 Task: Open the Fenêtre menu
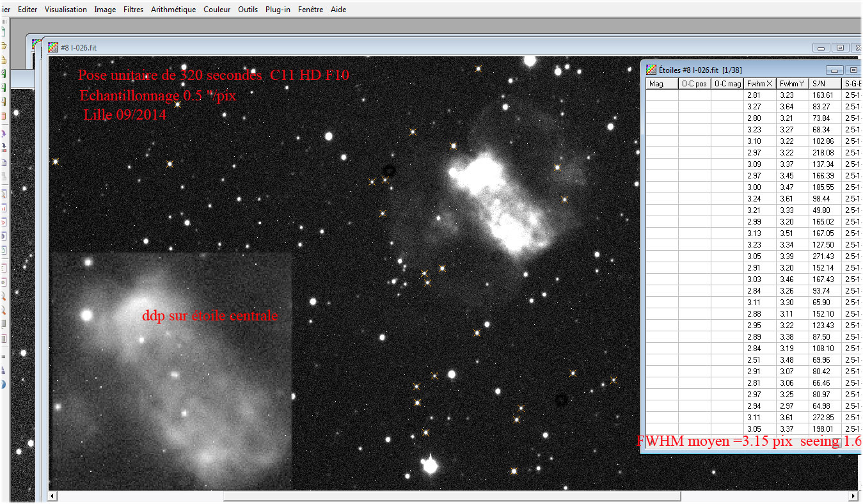click(x=311, y=10)
